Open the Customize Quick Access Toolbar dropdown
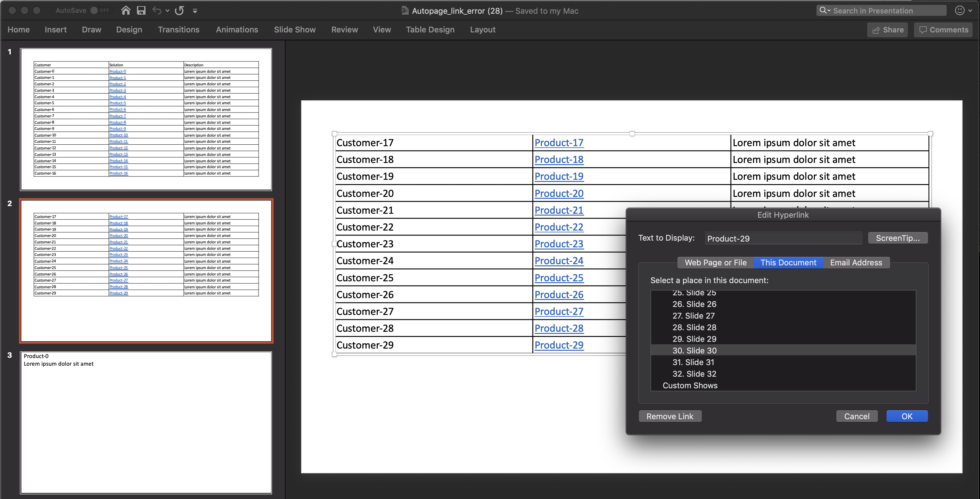This screenshot has height=499, width=980. coord(195,11)
